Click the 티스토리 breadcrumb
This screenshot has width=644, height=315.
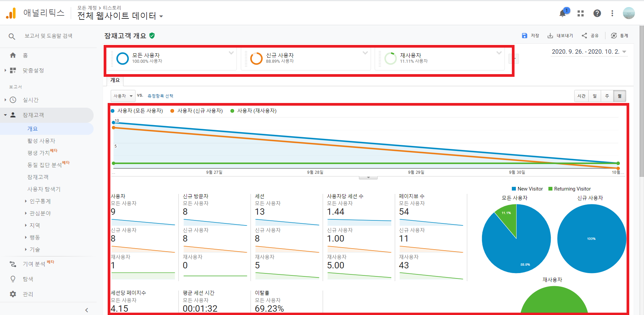(112, 8)
